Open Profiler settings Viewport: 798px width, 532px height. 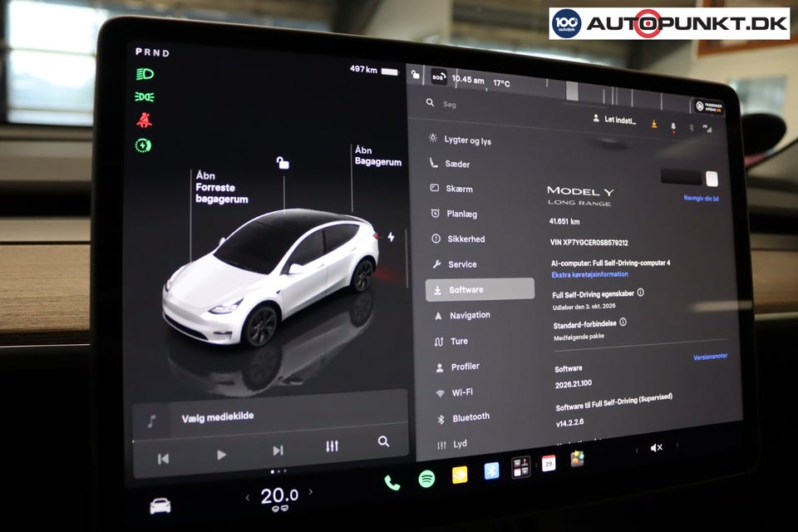(x=457, y=367)
